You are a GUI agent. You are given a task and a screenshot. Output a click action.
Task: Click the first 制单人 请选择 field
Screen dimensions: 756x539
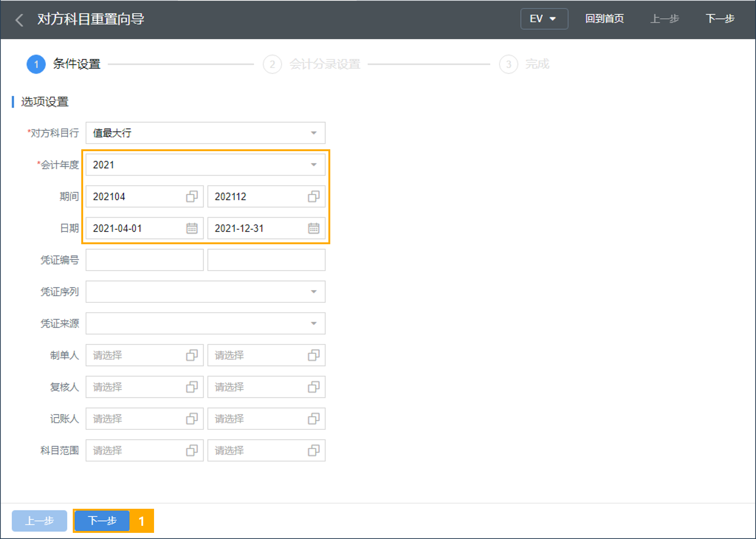[x=145, y=355]
